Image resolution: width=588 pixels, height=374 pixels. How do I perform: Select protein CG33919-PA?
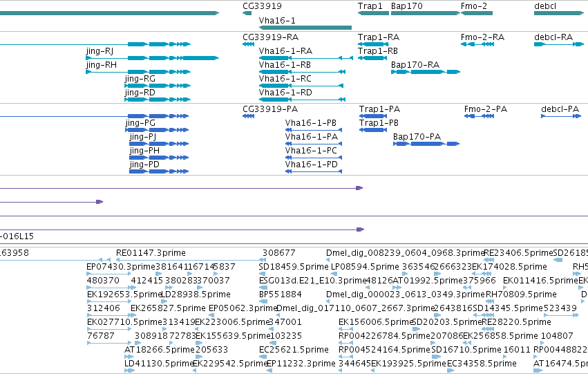[x=270, y=109]
